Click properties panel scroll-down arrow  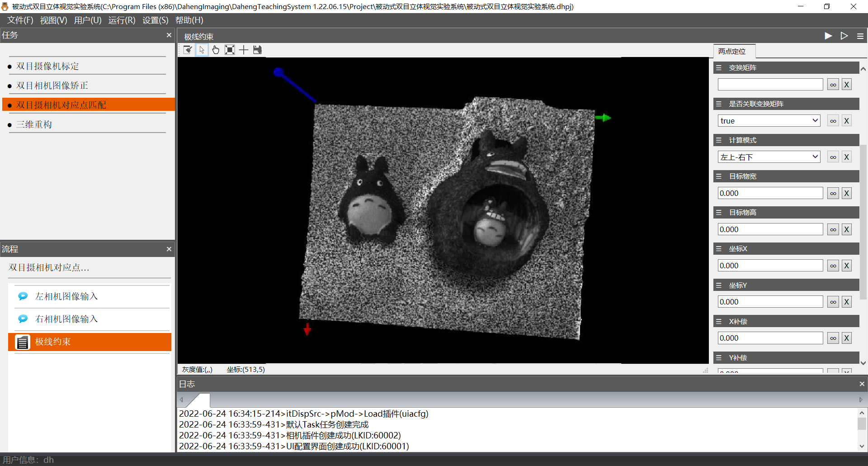pyautogui.click(x=863, y=363)
